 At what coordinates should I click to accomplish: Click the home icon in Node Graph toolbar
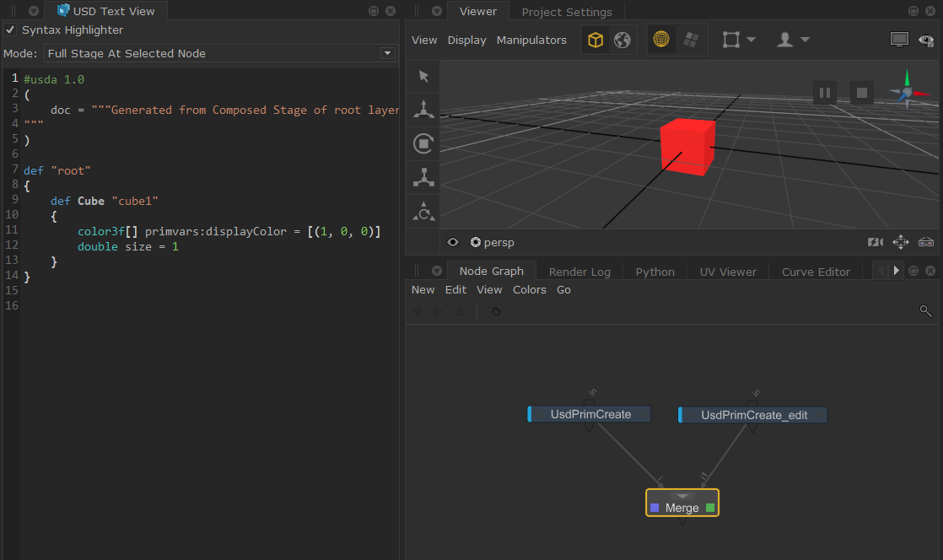pyautogui.click(x=496, y=311)
